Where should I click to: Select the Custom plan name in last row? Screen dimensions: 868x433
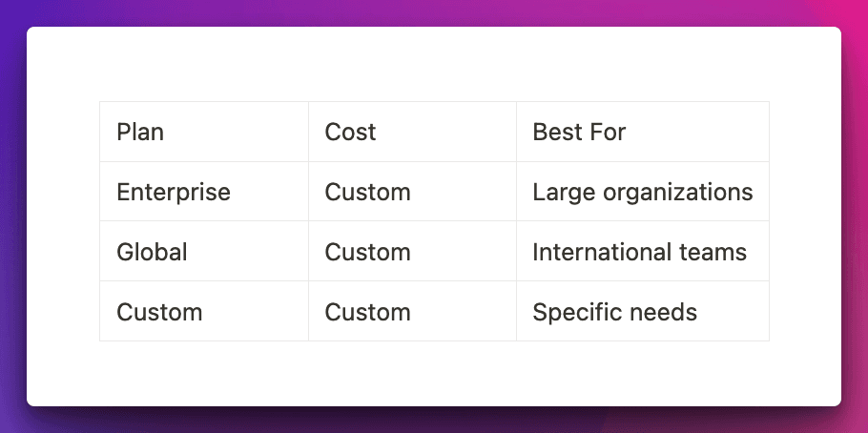(159, 312)
